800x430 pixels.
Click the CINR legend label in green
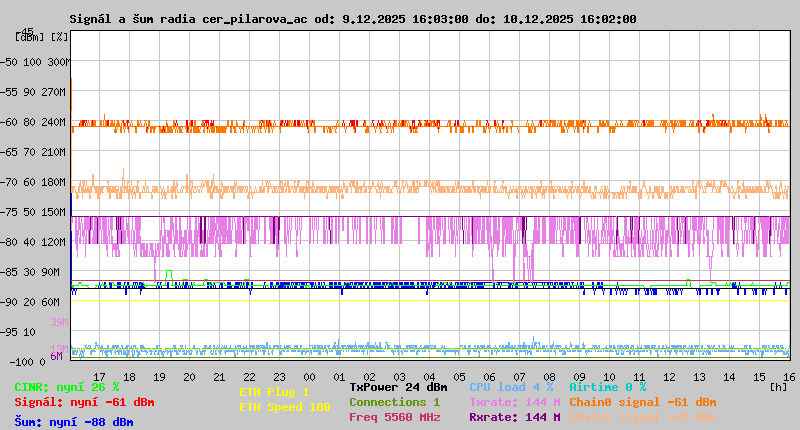67,387
